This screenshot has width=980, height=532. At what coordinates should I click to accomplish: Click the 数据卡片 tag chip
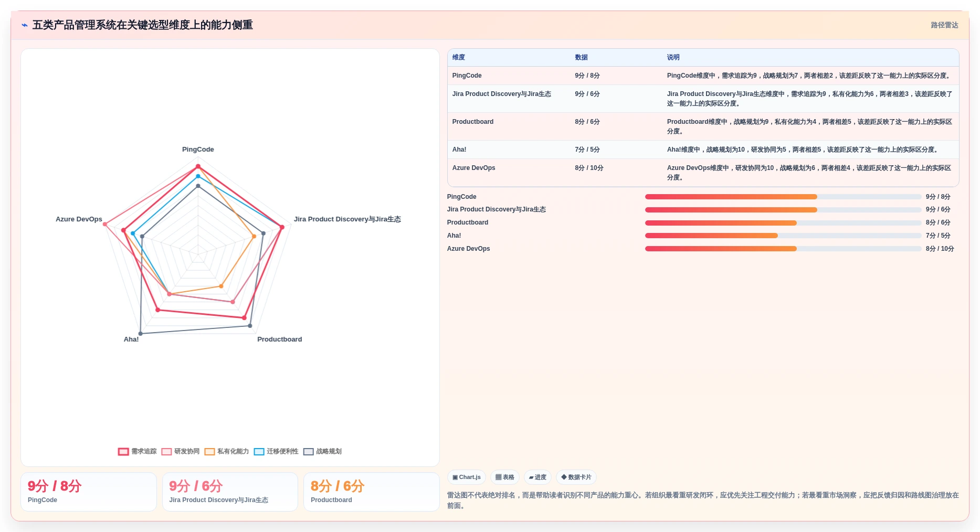click(x=576, y=477)
